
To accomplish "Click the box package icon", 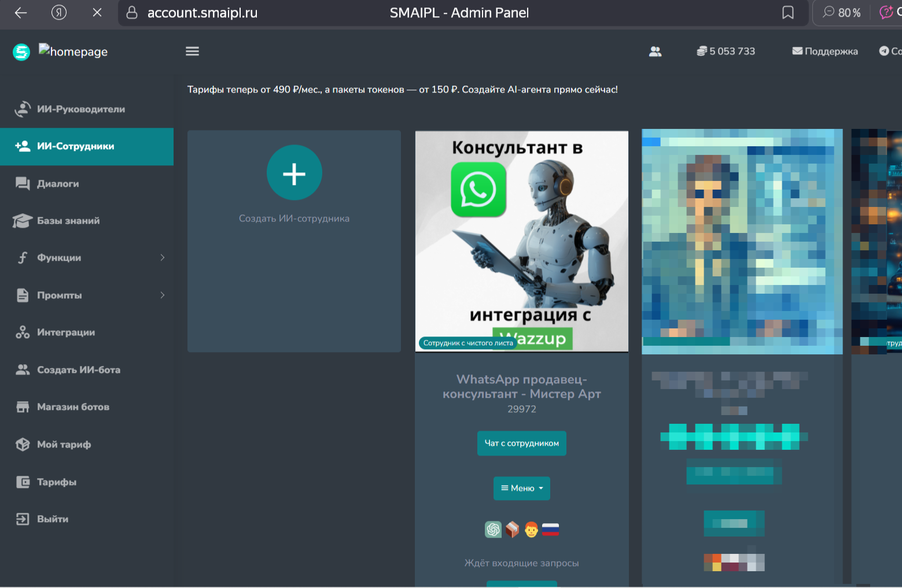I will [x=513, y=530].
